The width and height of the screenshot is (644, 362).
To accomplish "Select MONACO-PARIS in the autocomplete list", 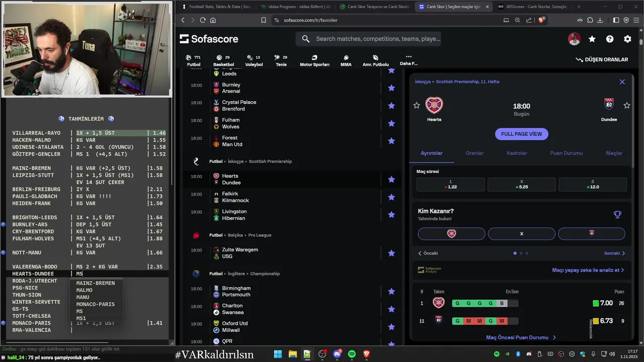I will (96, 304).
